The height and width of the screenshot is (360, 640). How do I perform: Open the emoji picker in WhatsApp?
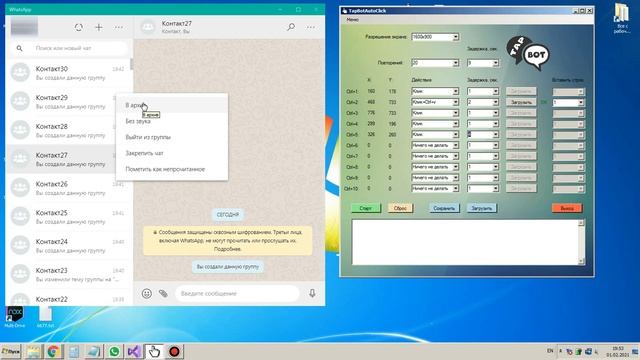pos(147,293)
